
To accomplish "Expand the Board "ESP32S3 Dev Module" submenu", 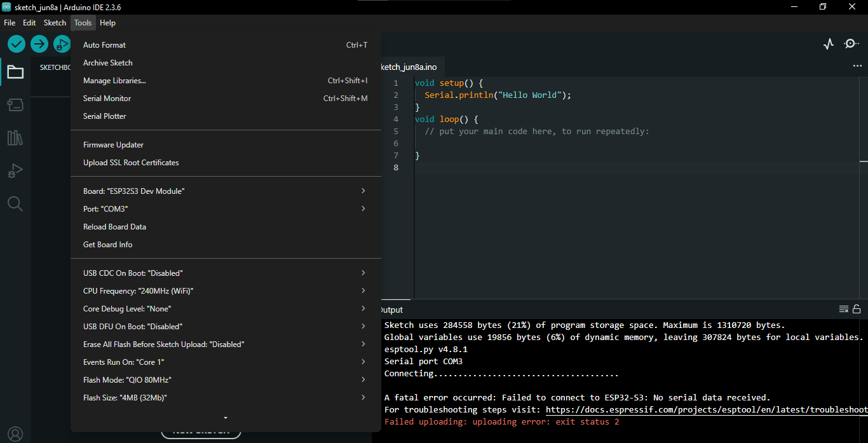I will pos(225,191).
